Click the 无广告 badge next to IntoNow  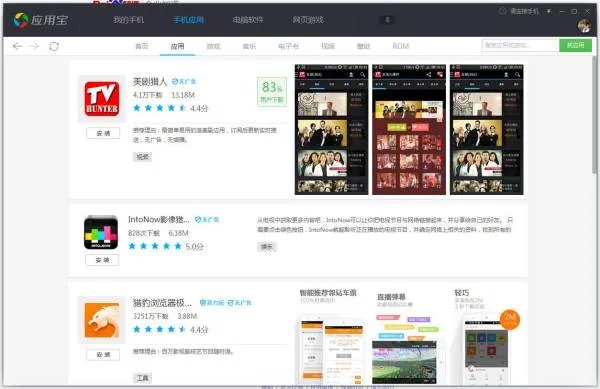click(x=207, y=220)
